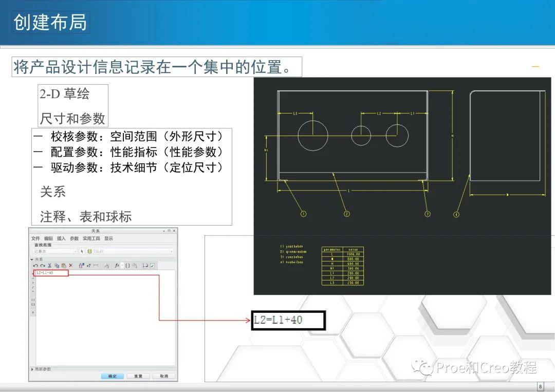Click the insert from list {} icon
555x392 pixels.
click(128, 266)
